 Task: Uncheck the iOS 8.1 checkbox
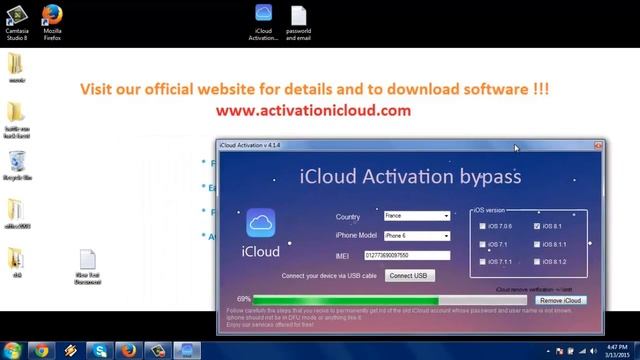coord(537,226)
